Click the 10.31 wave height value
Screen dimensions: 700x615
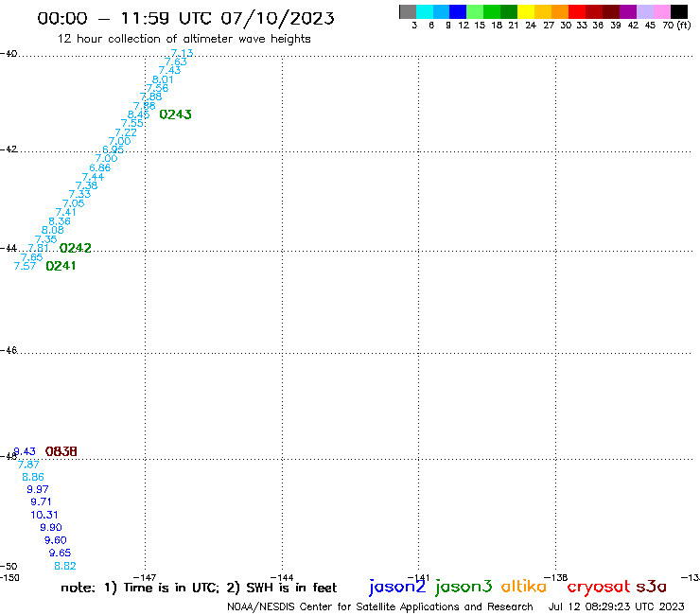pyautogui.click(x=44, y=515)
